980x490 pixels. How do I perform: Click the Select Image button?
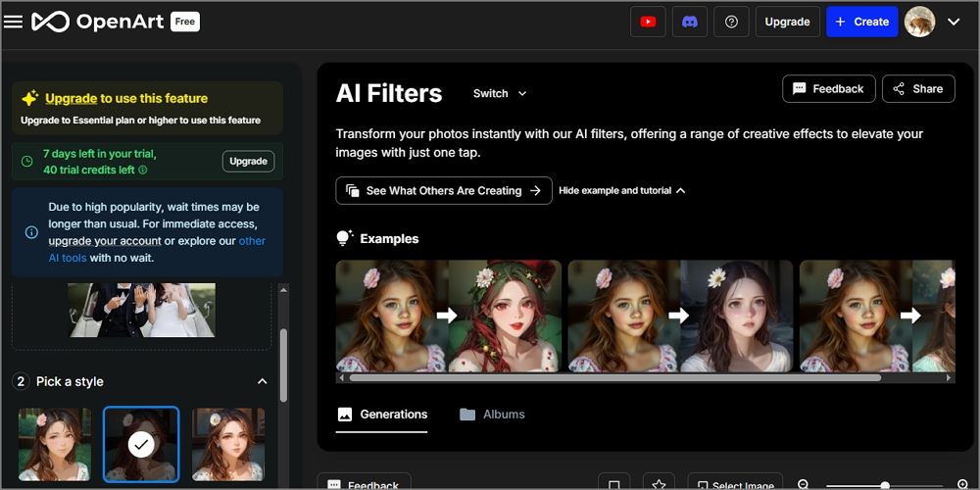tap(735, 481)
